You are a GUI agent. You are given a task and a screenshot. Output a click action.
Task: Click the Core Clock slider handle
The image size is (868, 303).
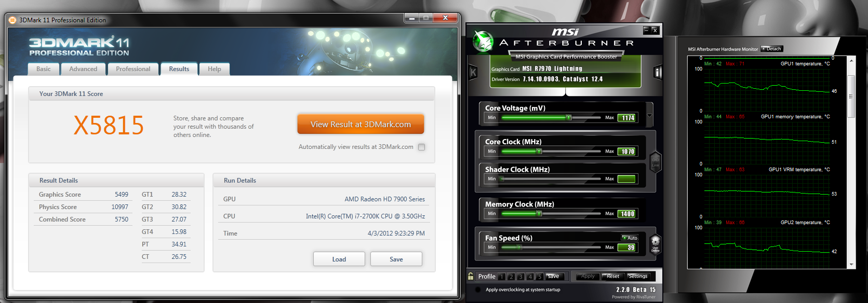tap(539, 151)
